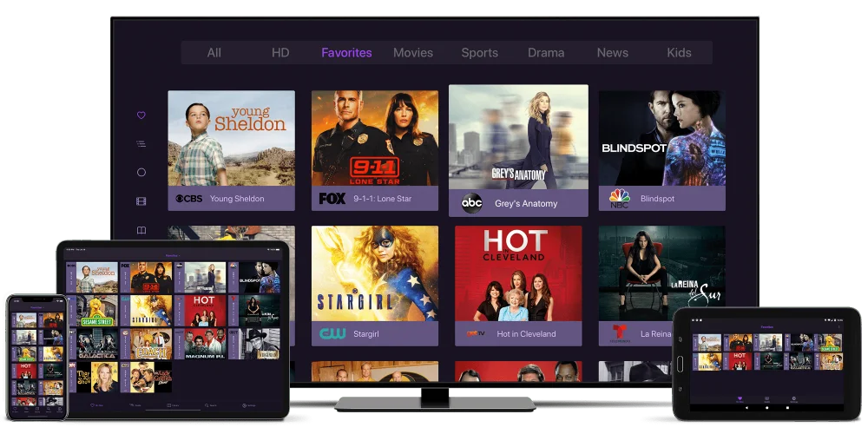Open the Favorites dropdown title on iPad
The width and height of the screenshot is (868, 434).
click(x=174, y=256)
